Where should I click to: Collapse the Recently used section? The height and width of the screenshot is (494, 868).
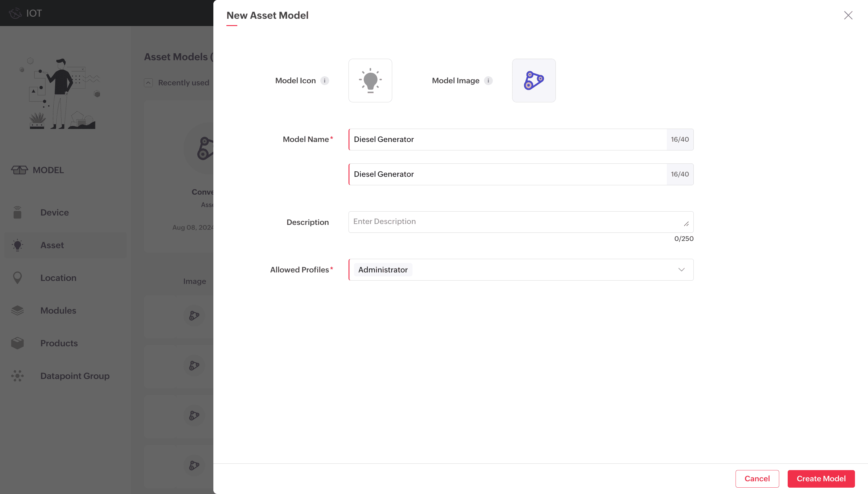[x=149, y=83]
